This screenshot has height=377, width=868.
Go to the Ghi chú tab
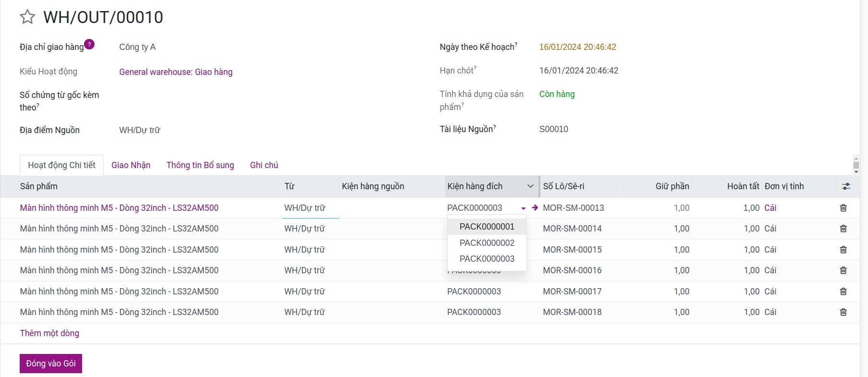point(264,165)
